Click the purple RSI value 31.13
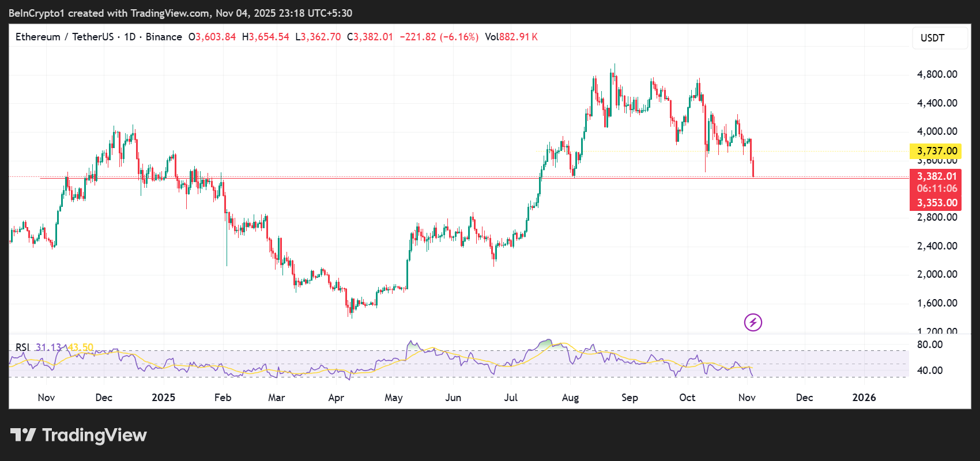The height and width of the screenshot is (461, 980). 48,347
